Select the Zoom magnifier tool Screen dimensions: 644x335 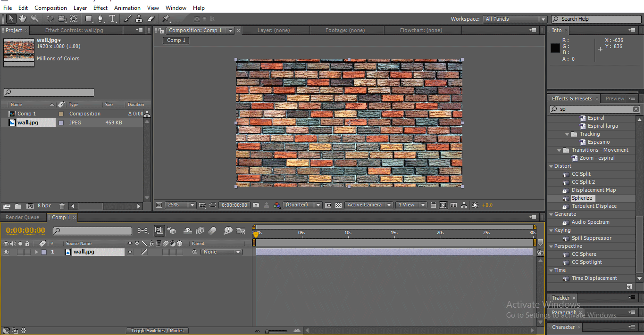pos(34,18)
